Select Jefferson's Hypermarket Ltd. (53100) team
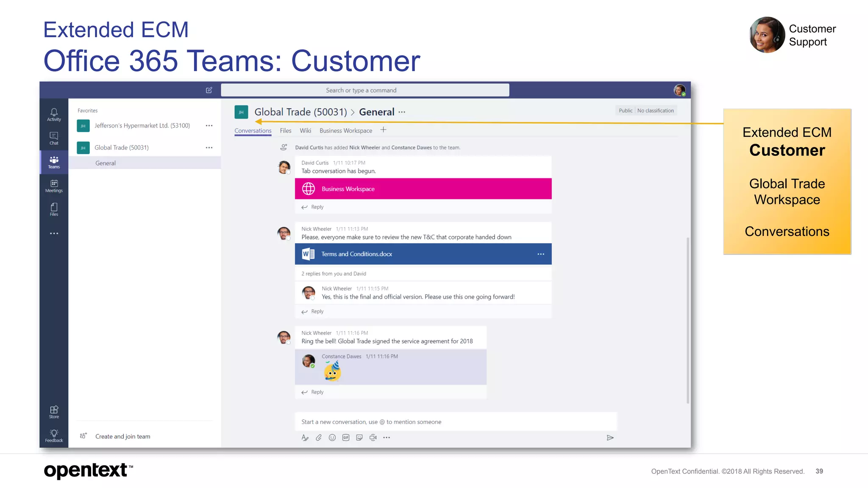 [142, 126]
